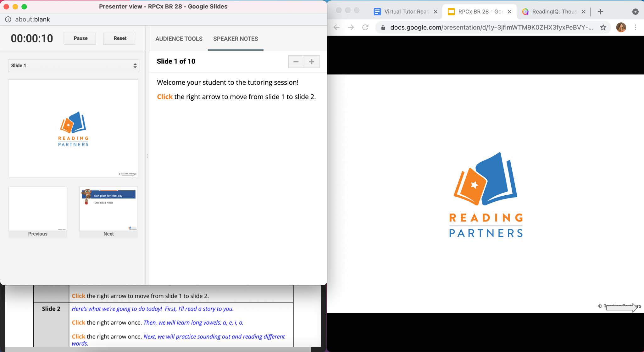
Task: Go forward in the Chrome browser
Action: point(351,27)
